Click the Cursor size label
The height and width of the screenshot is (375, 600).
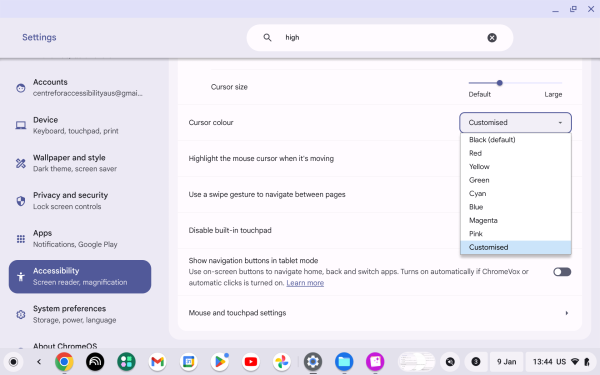[229, 87]
